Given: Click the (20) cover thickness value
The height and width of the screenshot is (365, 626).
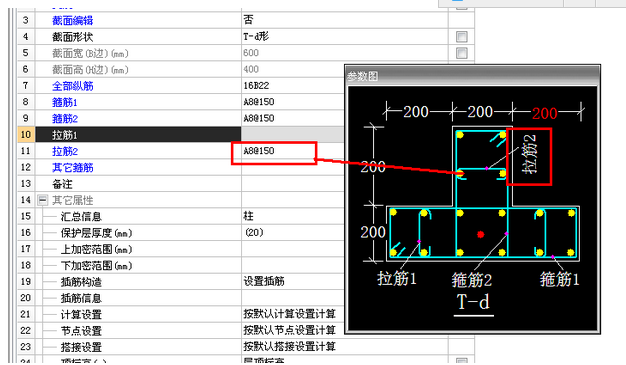Looking at the screenshot, I should tap(254, 232).
